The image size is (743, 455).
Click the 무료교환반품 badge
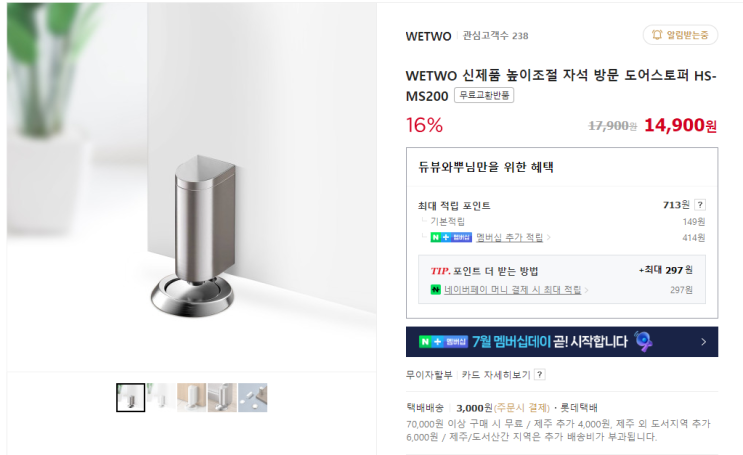point(484,95)
